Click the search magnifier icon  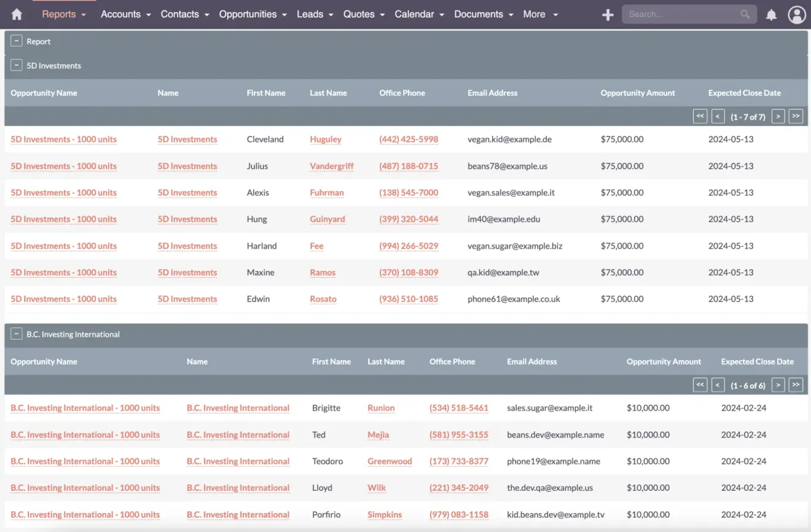745,14
